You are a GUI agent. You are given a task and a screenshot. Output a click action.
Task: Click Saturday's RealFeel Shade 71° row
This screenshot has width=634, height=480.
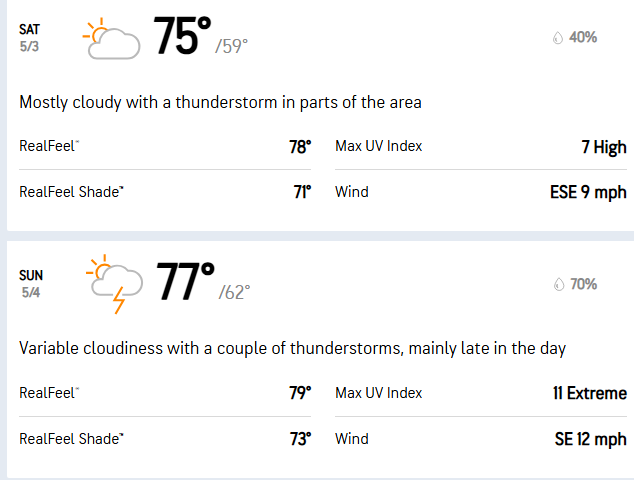[165, 192]
